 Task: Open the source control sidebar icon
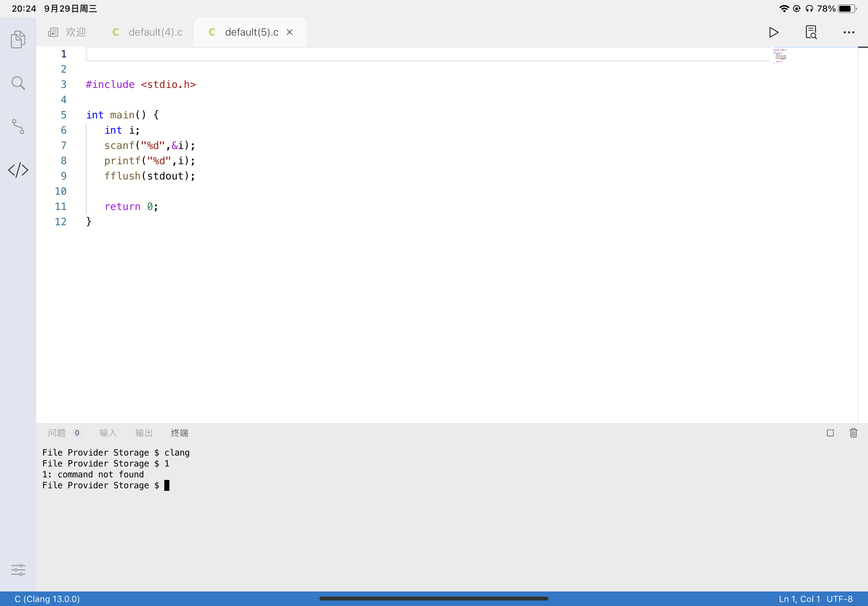[18, 127]
